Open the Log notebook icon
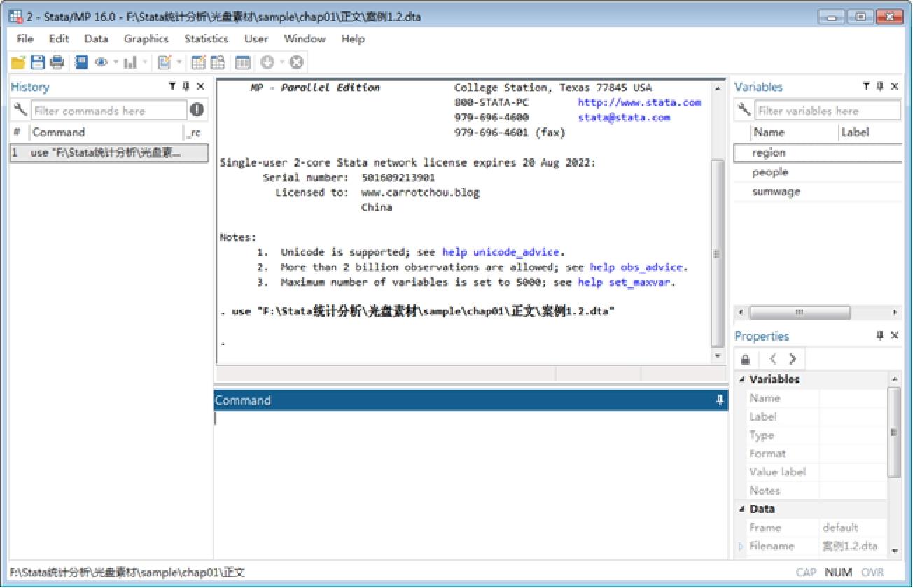 [81, 63]
